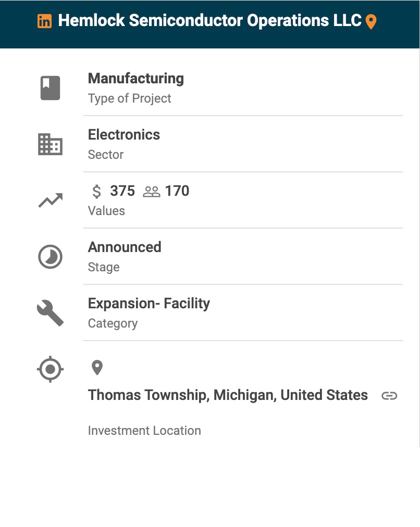The height and width of the screenshot is (527, 420).
Task: Select the Electronics sector text
Action: (x=124, y=135)
